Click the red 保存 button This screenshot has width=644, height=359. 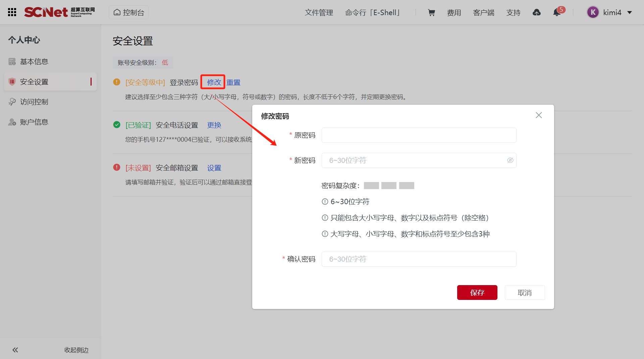477,293
